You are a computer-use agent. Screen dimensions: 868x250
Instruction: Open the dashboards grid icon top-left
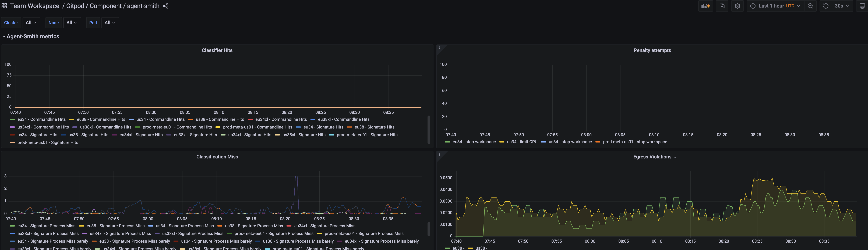coord(4,6)
